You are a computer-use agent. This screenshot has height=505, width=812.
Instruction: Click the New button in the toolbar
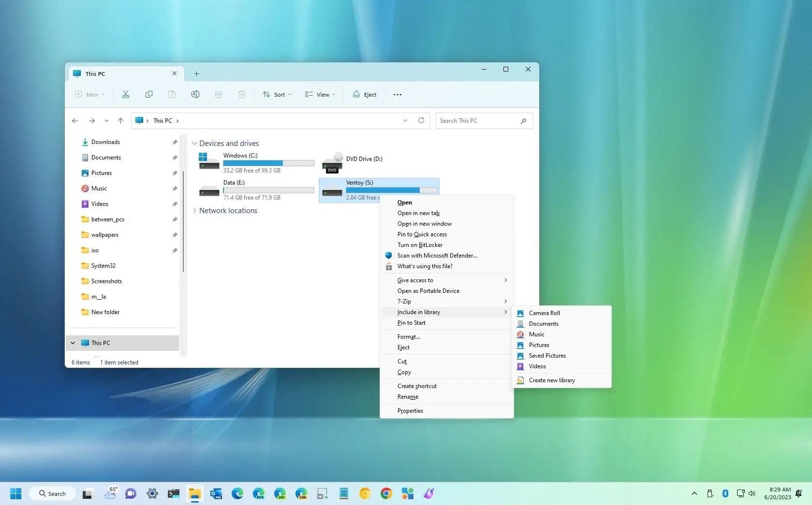89,94
